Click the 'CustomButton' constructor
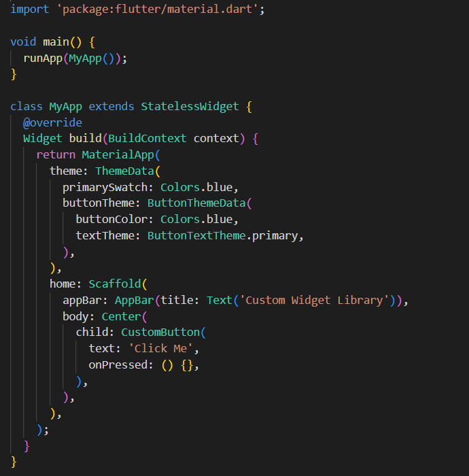 coord(160,333)
